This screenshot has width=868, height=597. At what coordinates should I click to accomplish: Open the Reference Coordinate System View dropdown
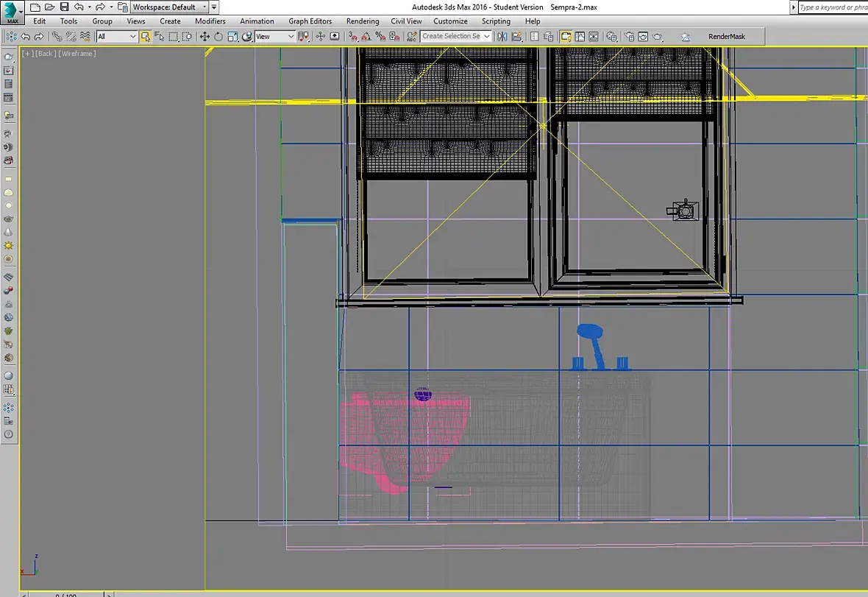pos(274,37)
